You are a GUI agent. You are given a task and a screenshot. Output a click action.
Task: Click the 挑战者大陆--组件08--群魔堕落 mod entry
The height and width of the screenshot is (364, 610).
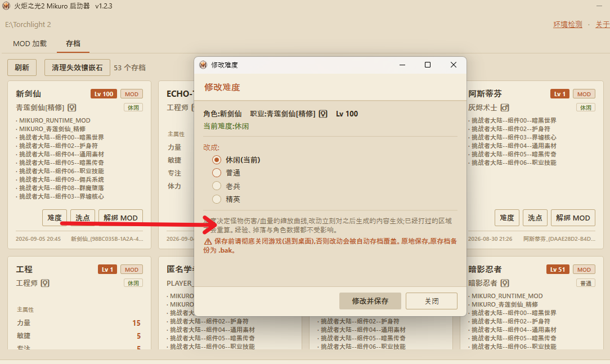click(61, 188)
